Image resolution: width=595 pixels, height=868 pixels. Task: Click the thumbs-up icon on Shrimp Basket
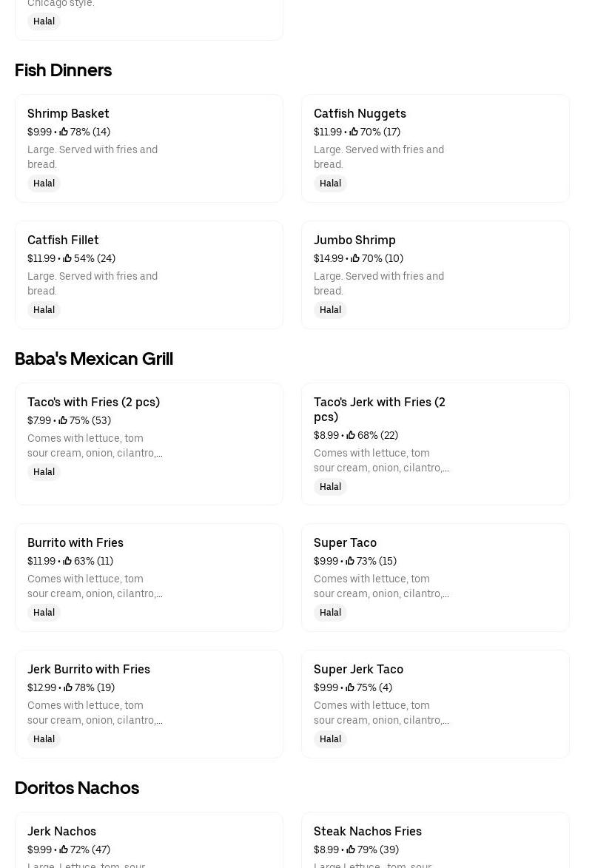64,132
